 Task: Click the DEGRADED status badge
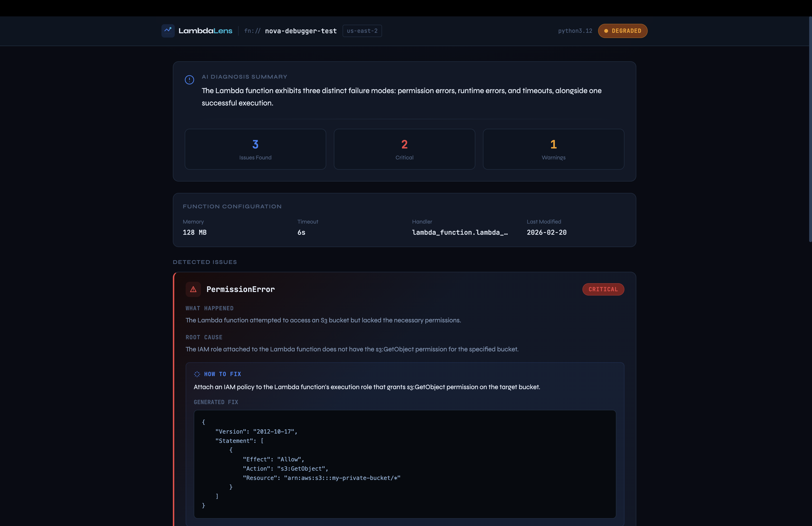click(623, 31)
